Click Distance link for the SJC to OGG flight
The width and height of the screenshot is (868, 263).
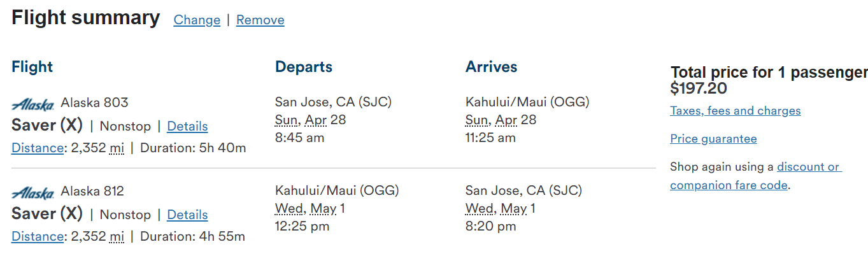[38, 148]
